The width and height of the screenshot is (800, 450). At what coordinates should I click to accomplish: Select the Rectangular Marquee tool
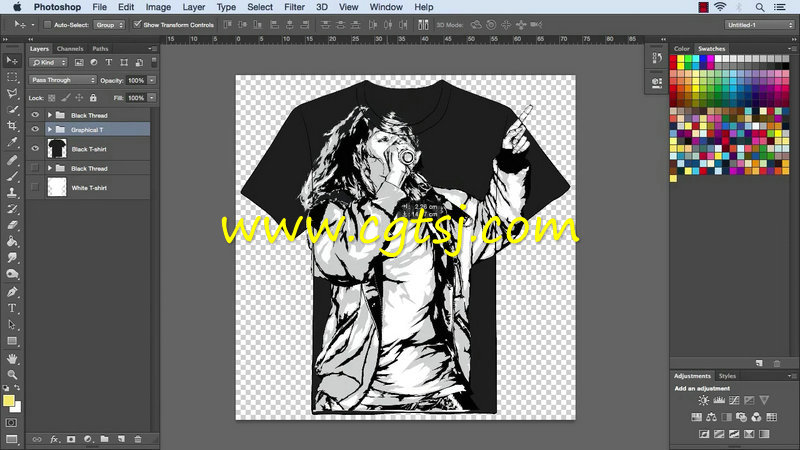pyautogui.click(x=12, y=77)
